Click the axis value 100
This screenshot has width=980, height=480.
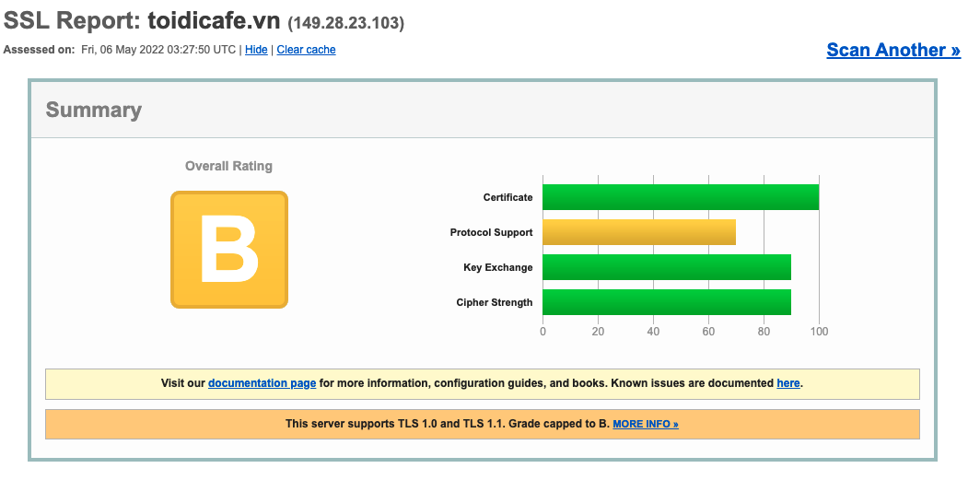(819, 332)
